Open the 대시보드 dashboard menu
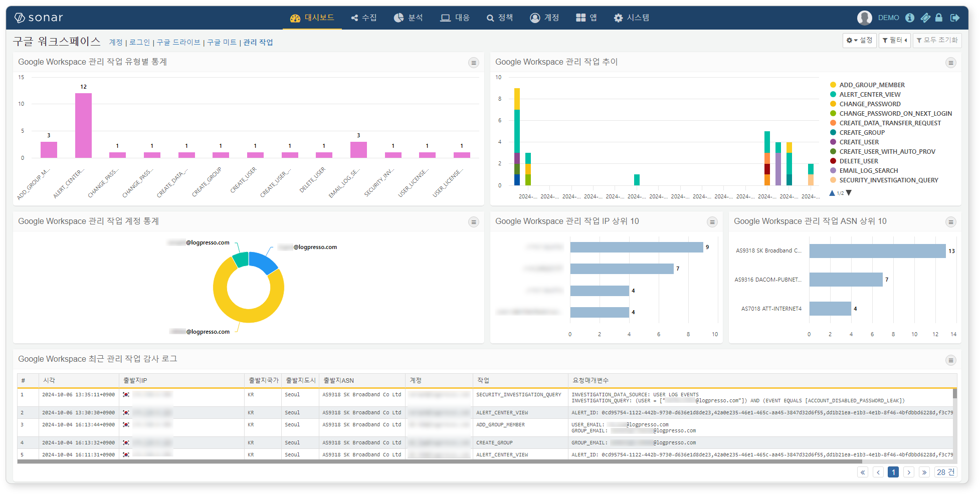Viewport: 980px width, 495px height. (312, 18)
